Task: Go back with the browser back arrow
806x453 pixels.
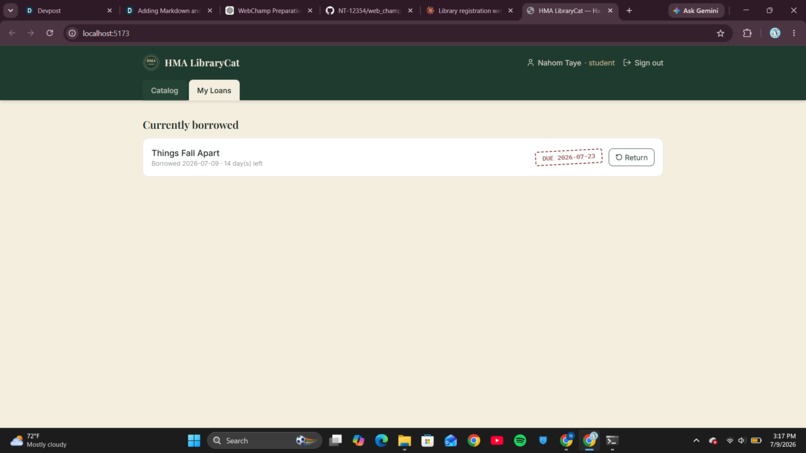Action: point(12,33)
